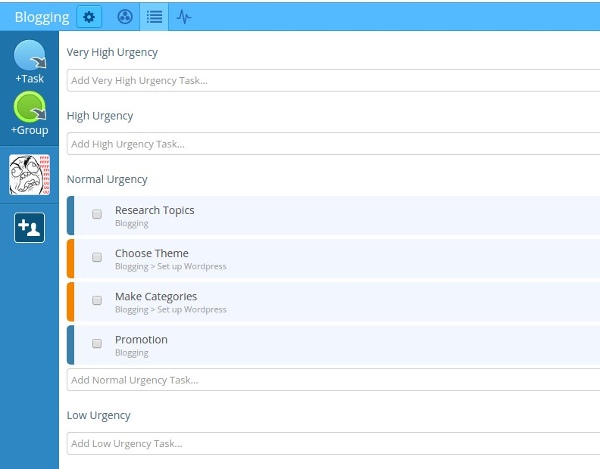The image size is (600, 469).
Task: Select the Add Low Urgency Task field
Action: (333, 443)
